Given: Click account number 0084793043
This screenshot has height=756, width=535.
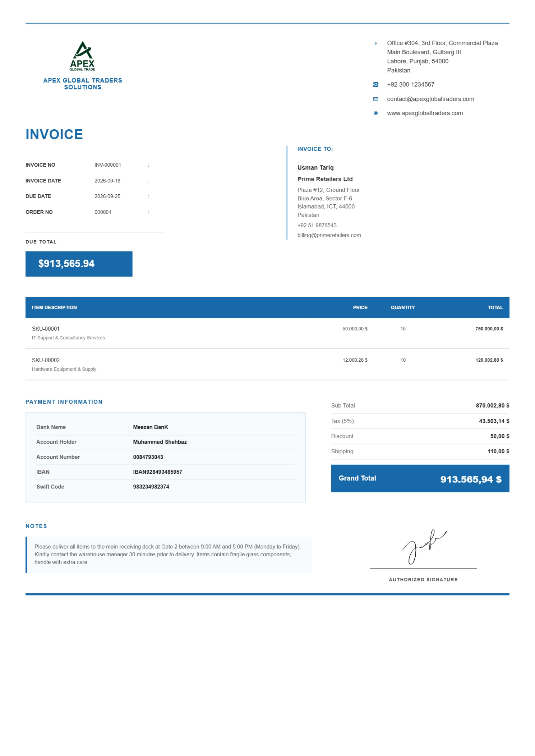Looking at the screenshot, I should (x=148, y=457).
